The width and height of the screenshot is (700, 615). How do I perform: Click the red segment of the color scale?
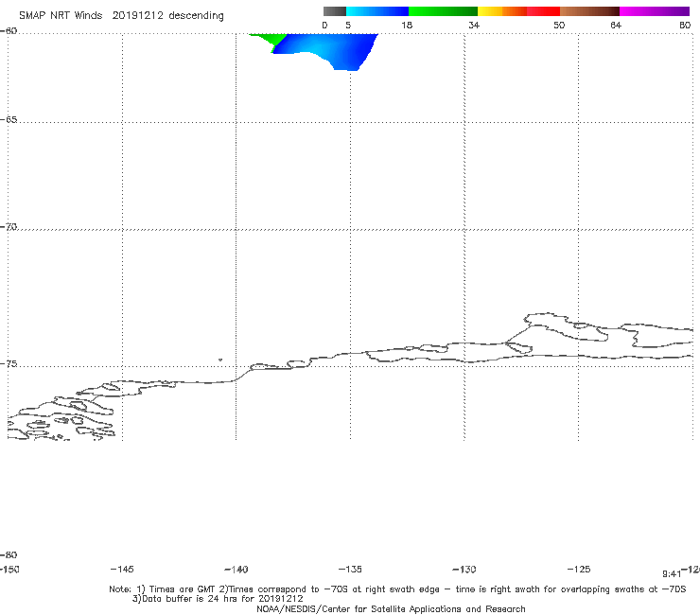tap(543, 11)
